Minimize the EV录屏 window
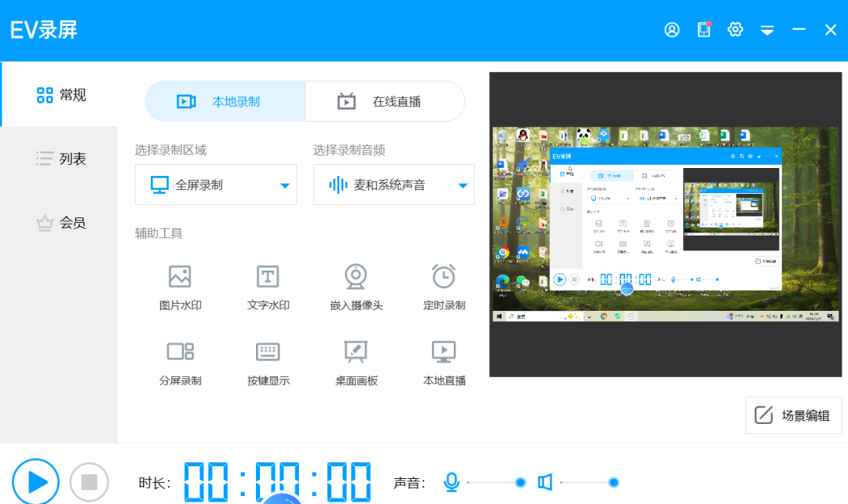848x504 pixels. 799,29
